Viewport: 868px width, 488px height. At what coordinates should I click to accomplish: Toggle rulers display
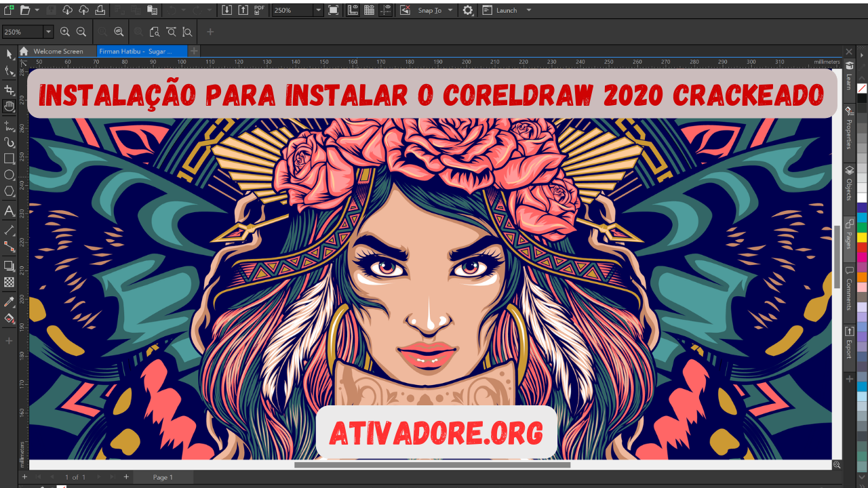point(353,10)
